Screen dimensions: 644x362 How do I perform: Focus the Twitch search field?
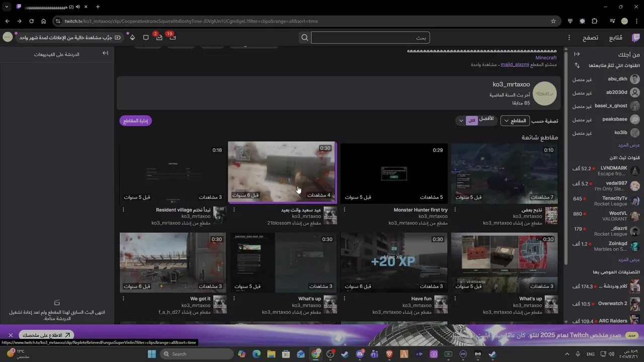coord(370,38)
